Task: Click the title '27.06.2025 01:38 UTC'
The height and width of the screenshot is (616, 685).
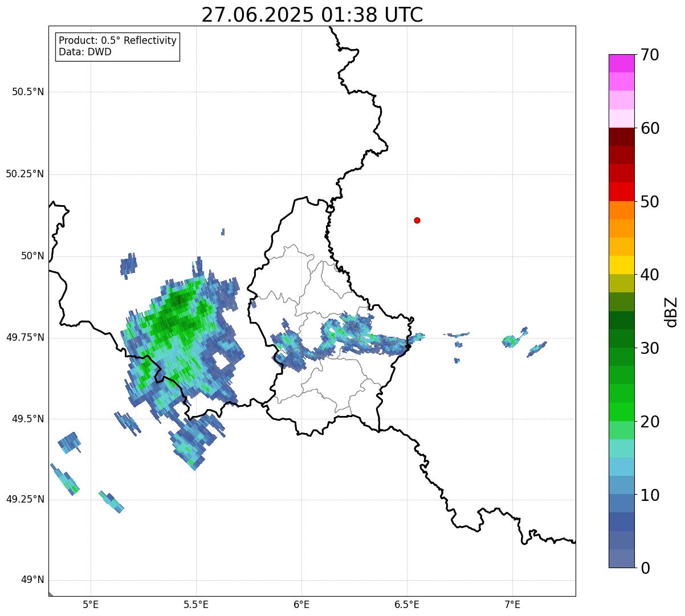Action: pos(312,14)
